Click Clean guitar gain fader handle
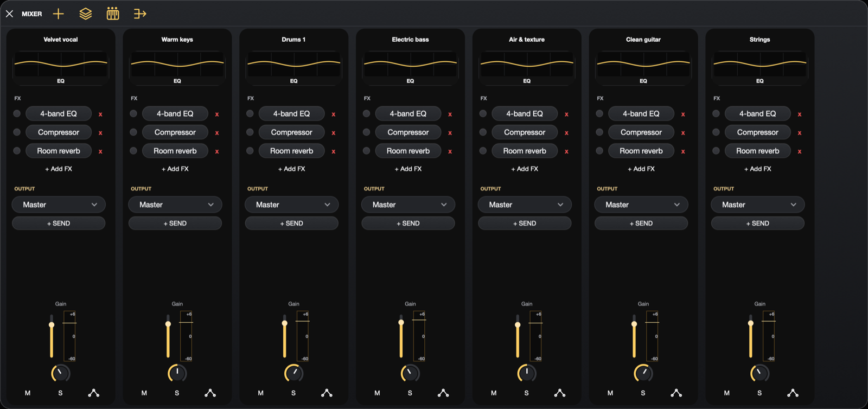 (x=634, y=324)
